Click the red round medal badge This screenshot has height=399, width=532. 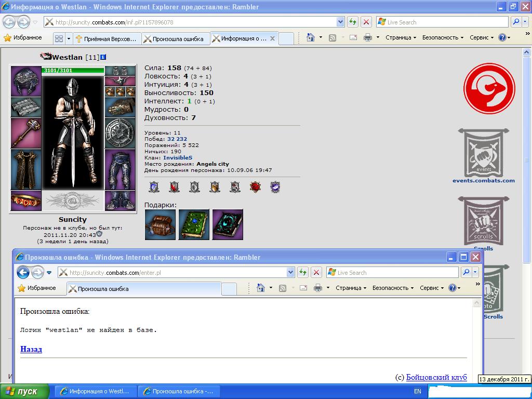pyautogui.click(x=255, y=187)
